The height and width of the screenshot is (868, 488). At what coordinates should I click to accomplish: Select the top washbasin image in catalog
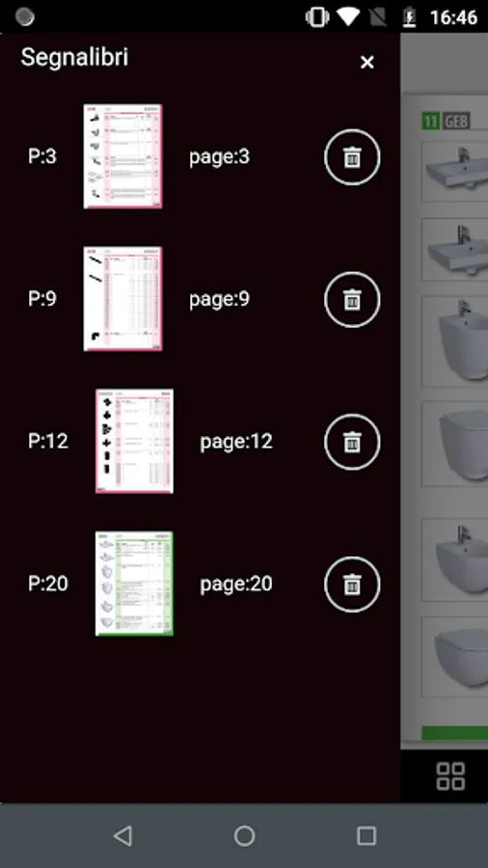point(455,172)
